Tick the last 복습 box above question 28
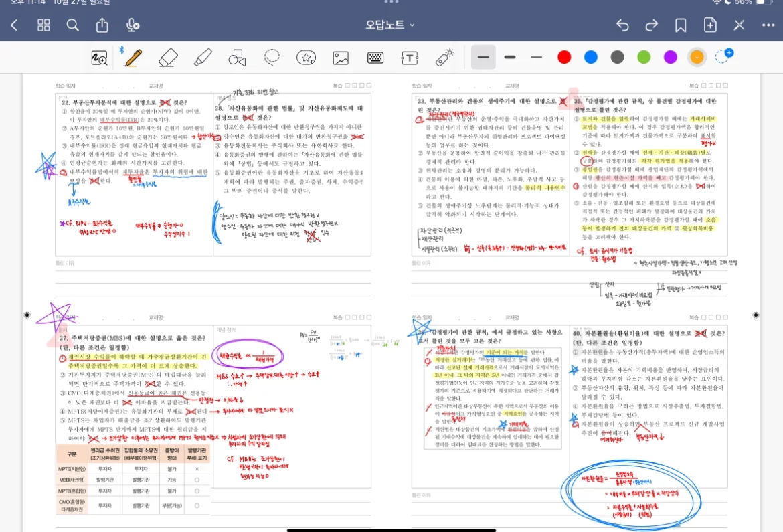Screen dimensions: 783x532 [369, 86]
